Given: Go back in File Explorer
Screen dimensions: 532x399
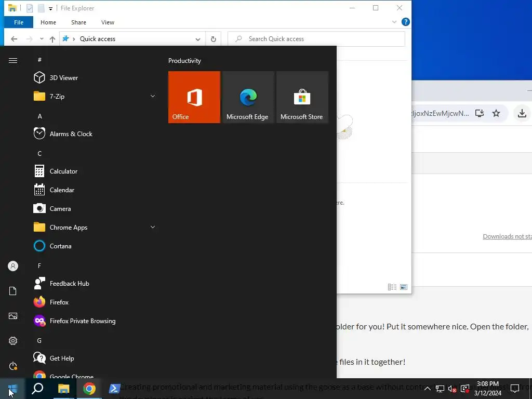Looking at the screenshot, I should click(14, 39).
